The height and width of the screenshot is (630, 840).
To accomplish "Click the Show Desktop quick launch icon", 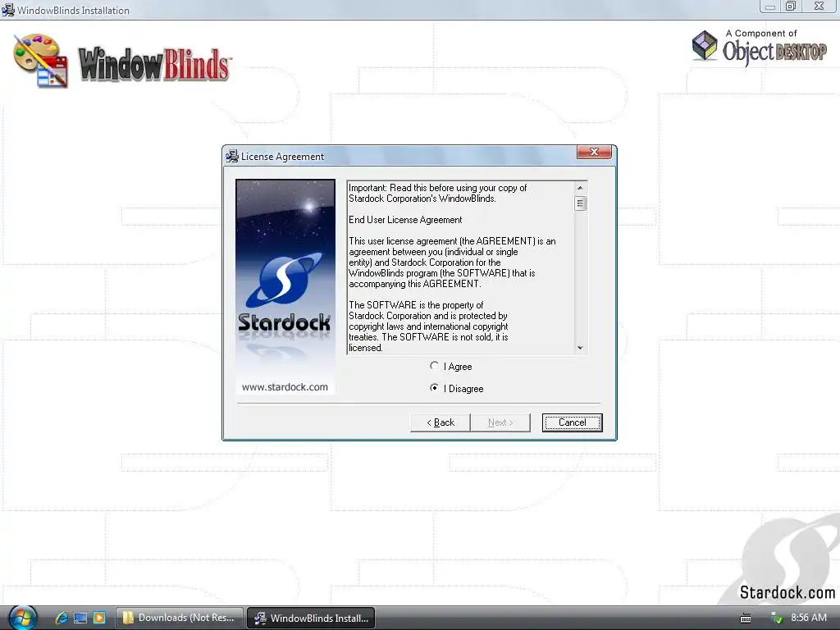I will coord(80,618).
